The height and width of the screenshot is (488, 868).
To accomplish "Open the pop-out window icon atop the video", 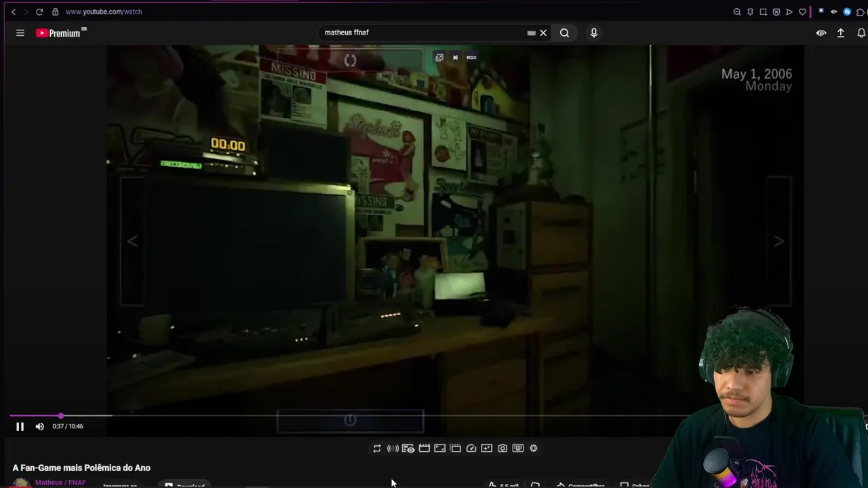I will (x=439, y=58).
